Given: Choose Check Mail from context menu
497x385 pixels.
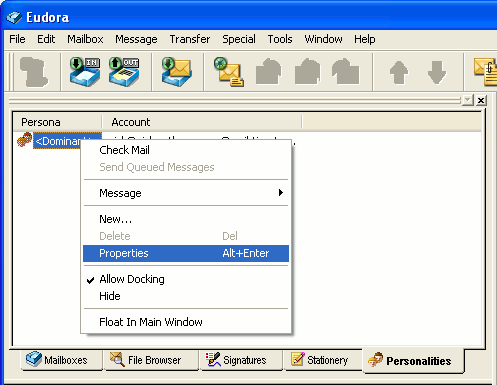Looking at the screenshot, I should coord(186,150).
